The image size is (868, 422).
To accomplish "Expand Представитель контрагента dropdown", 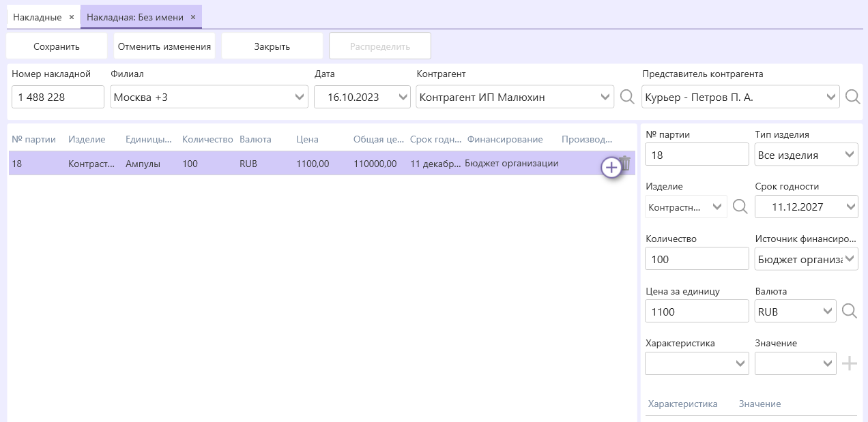I will click(831, 97).
